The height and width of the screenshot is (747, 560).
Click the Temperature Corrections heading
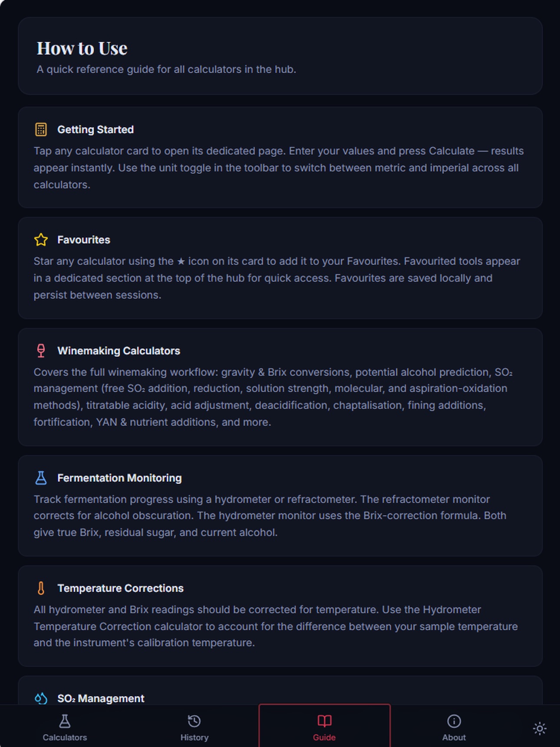tap(121, 588)
